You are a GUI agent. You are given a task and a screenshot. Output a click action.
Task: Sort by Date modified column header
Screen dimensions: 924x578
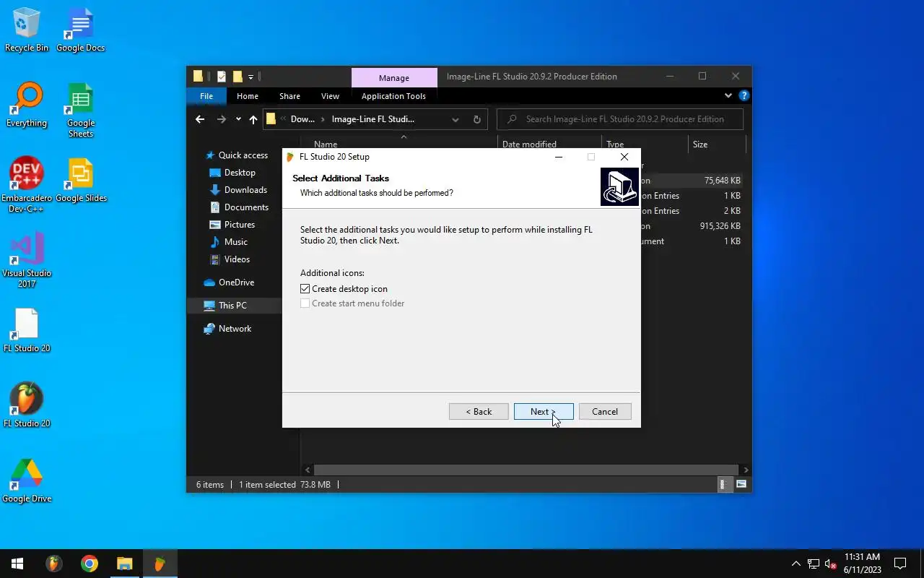(x=549, y=144)
